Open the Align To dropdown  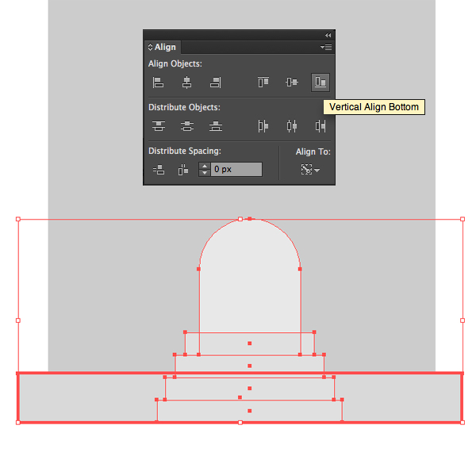coord(310,169)
